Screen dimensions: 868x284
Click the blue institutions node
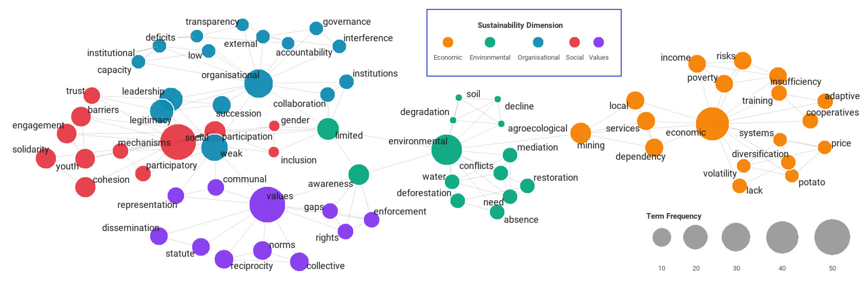click(346, 82)
